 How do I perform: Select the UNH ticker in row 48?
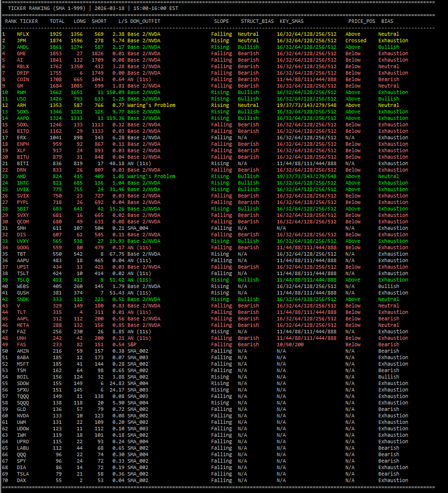(x=21, y=338)
